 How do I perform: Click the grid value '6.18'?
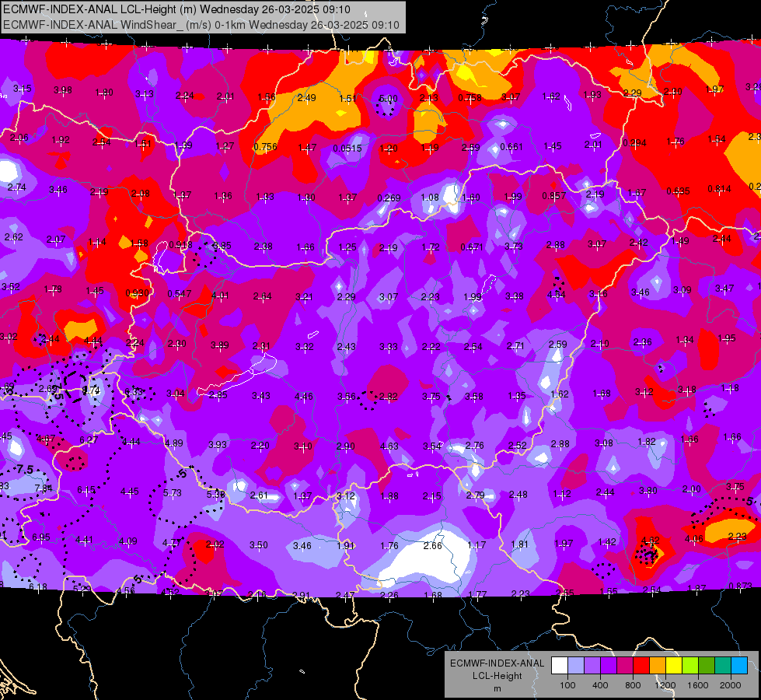point(38,586)
